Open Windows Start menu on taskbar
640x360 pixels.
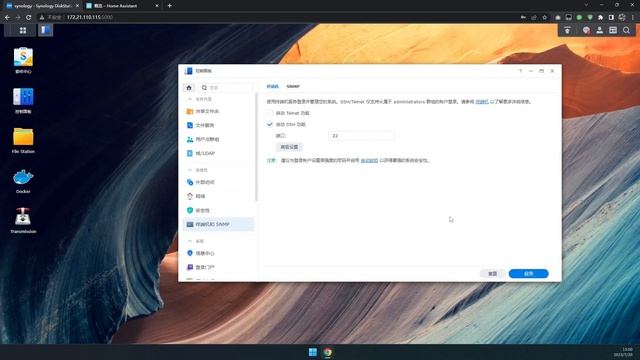(x=313, y=352)
